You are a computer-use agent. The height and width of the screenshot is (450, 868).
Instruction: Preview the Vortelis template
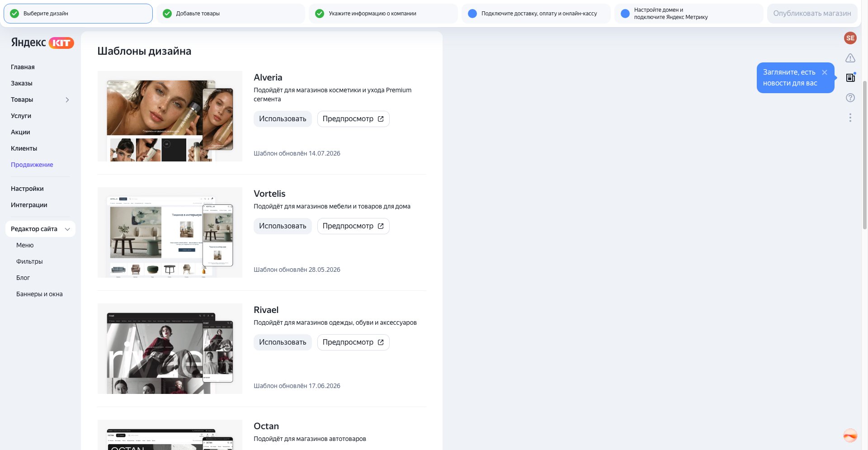point(353,226)
